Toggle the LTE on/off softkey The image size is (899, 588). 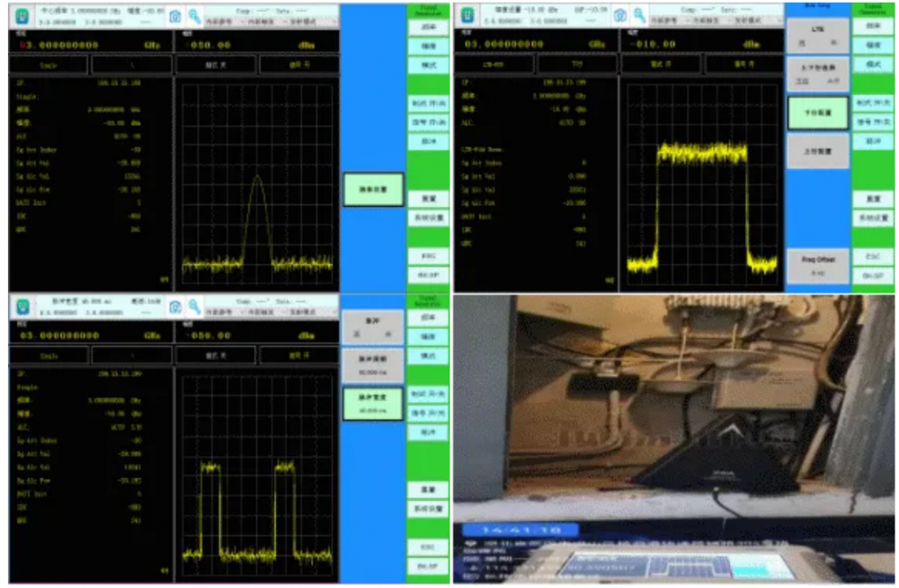point(817,35)
